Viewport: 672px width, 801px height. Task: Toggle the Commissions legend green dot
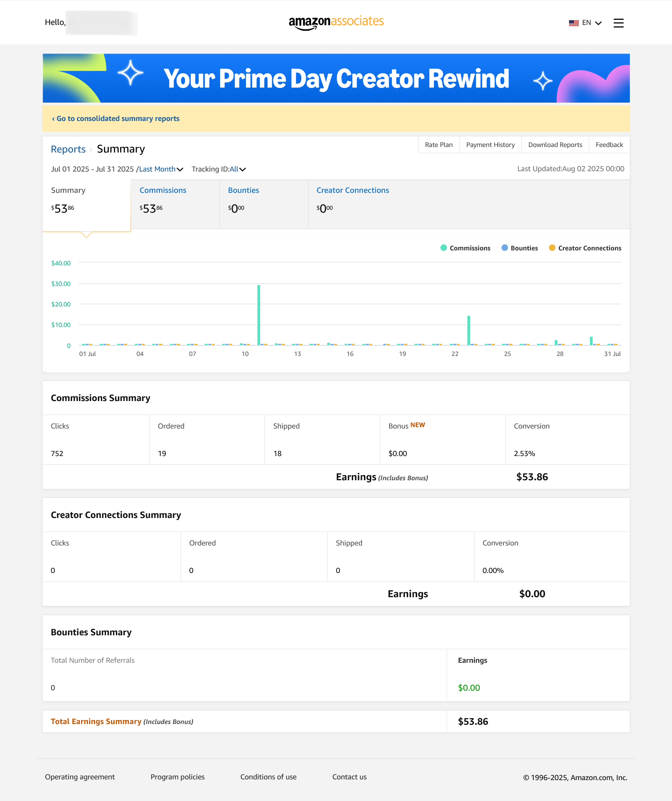click(x=443, y=248)
